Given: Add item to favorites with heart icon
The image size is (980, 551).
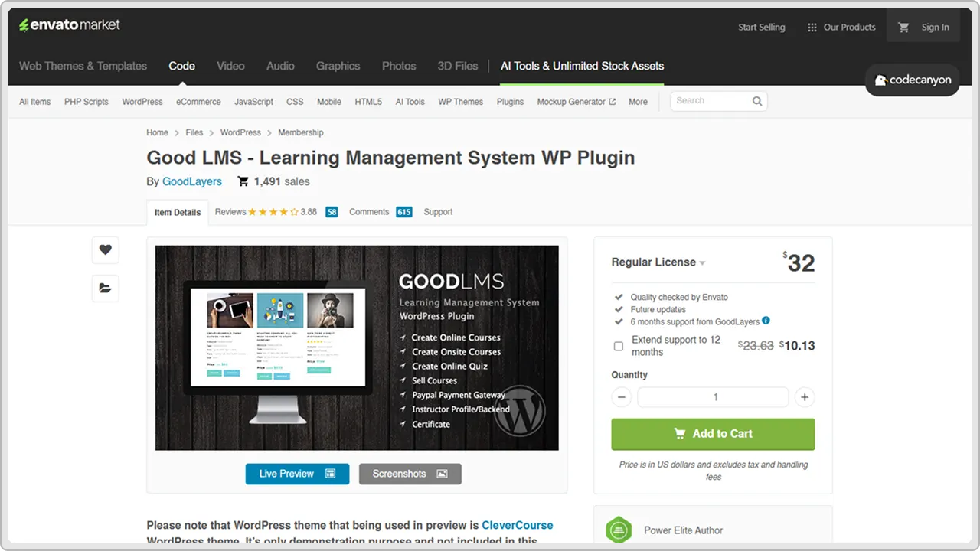Looking at the screenshot, I should pyautogui.click(x=106, y=249).
